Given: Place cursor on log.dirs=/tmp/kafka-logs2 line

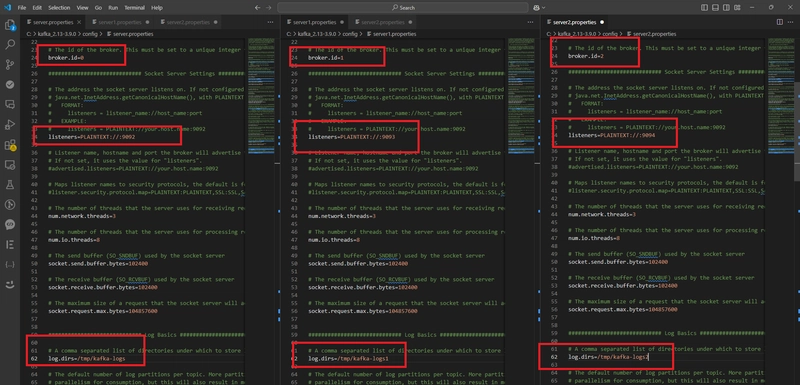Looking at the screenshot, I should [609, 357].
